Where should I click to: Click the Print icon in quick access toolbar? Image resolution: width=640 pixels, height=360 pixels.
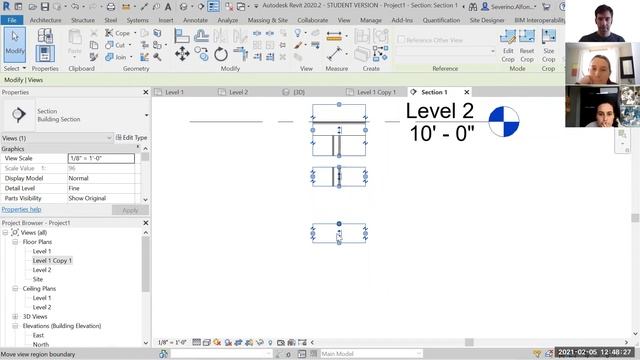pos(111,7)
